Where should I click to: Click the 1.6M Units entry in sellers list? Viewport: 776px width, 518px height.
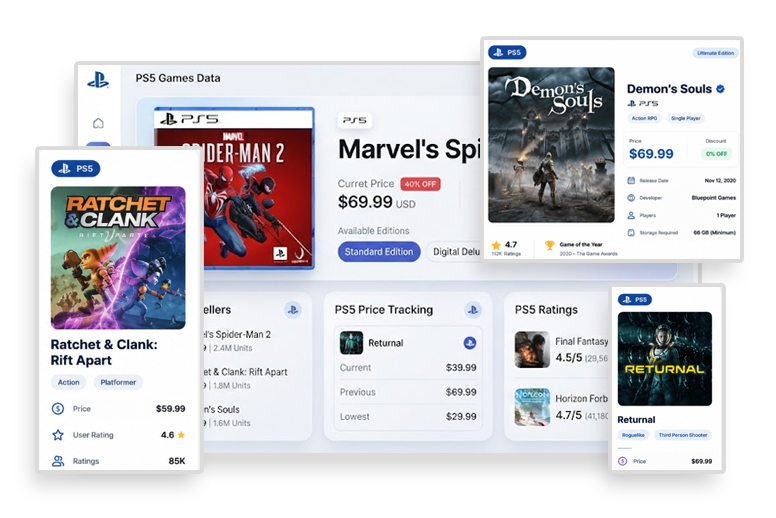tap(232, 423)
